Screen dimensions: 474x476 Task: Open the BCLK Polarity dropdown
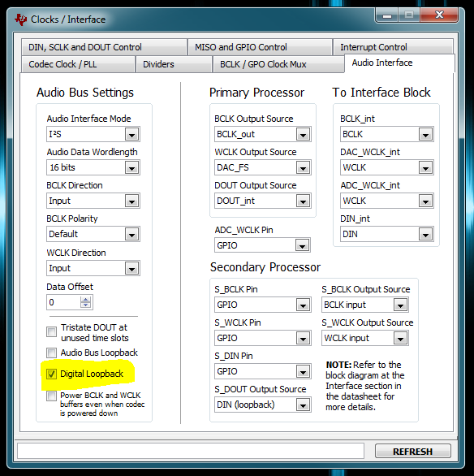(x=93, y=234)
